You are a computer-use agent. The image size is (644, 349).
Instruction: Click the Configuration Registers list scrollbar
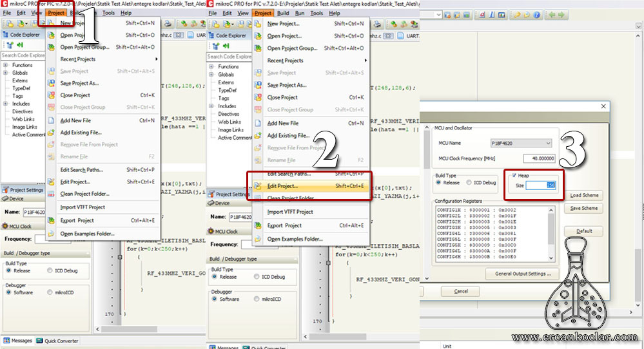point(551,234)
